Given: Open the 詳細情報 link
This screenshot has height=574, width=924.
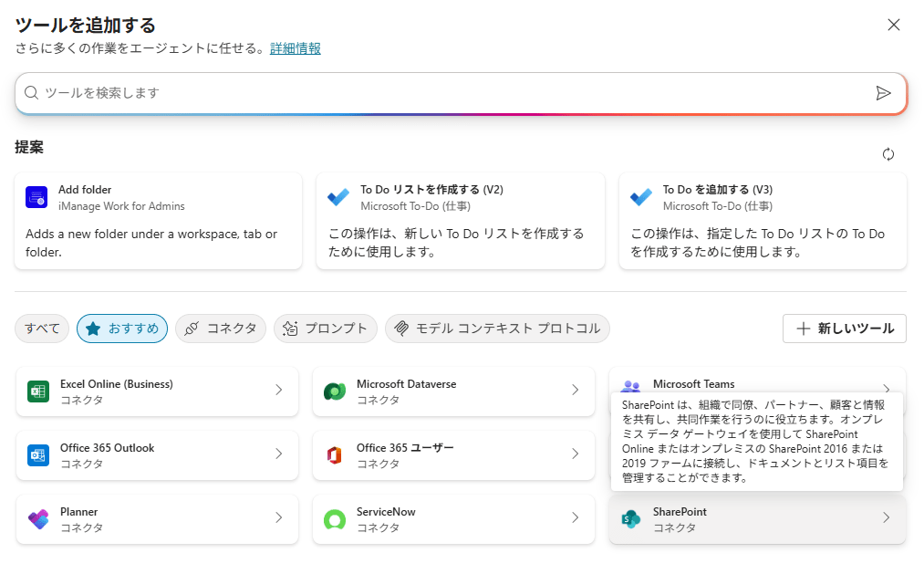Looking at the screenshot, I should [296, 48].
